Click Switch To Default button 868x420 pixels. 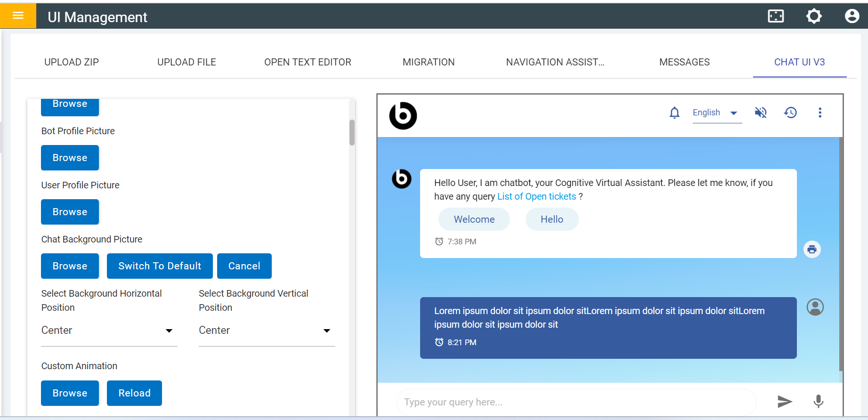click(160, 266)
